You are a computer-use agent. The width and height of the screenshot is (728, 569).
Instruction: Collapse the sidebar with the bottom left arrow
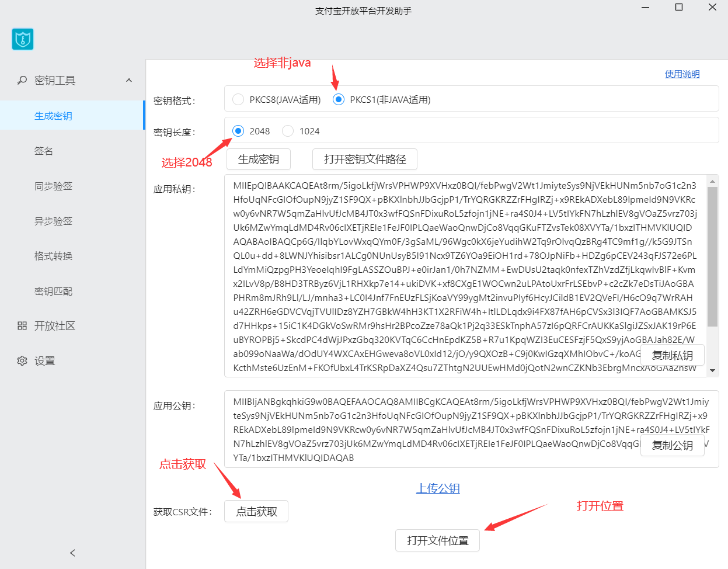pos(72,553)
